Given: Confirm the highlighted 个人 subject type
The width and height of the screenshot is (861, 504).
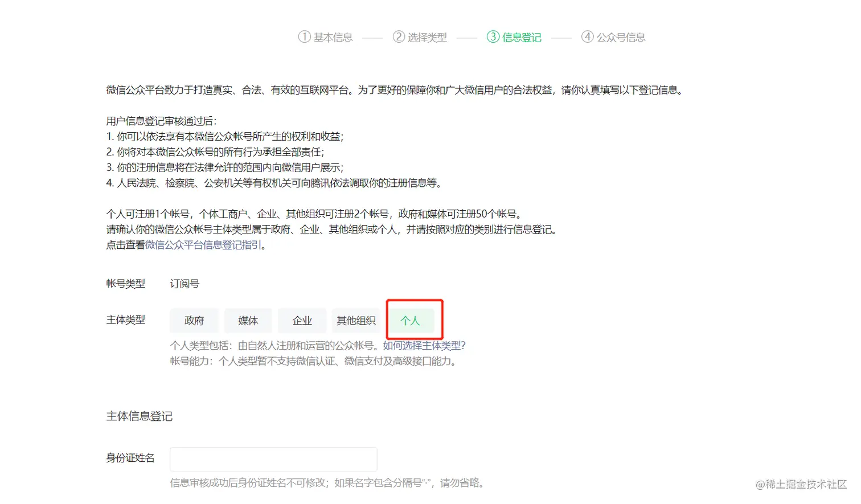Looking at the screenshot, I should pos(412,320).
